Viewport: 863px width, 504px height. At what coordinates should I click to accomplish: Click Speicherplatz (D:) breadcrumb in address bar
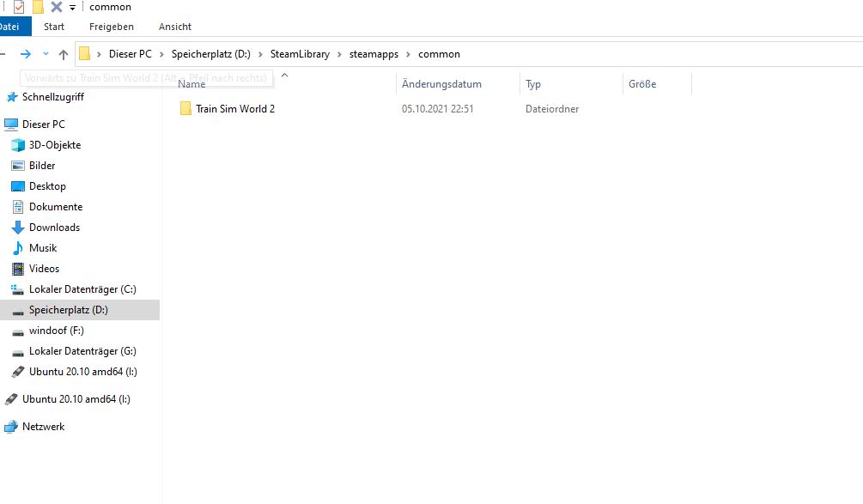[x=210, y=54]
